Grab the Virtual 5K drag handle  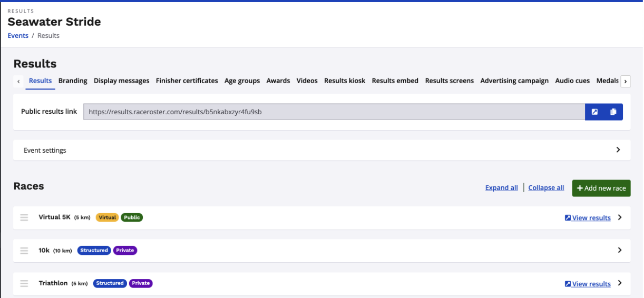pos(24,217)
